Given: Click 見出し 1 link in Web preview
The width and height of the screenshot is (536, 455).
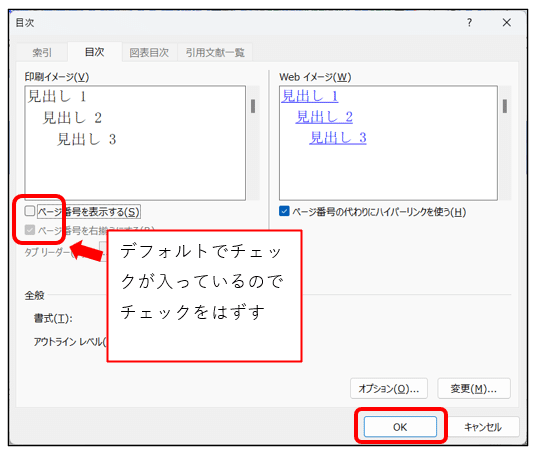Looking at the screenshot, I should click(x=310, y=96).
